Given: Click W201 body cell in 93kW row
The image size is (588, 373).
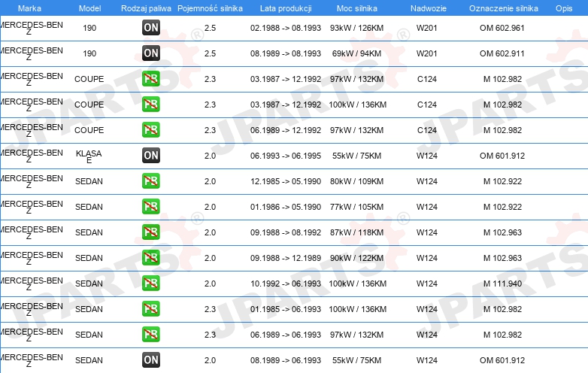Looking at the screenshot, I should click(427, 28).
